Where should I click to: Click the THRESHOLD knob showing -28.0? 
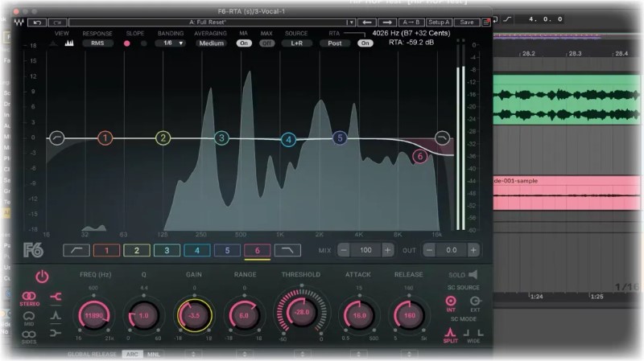302,312
